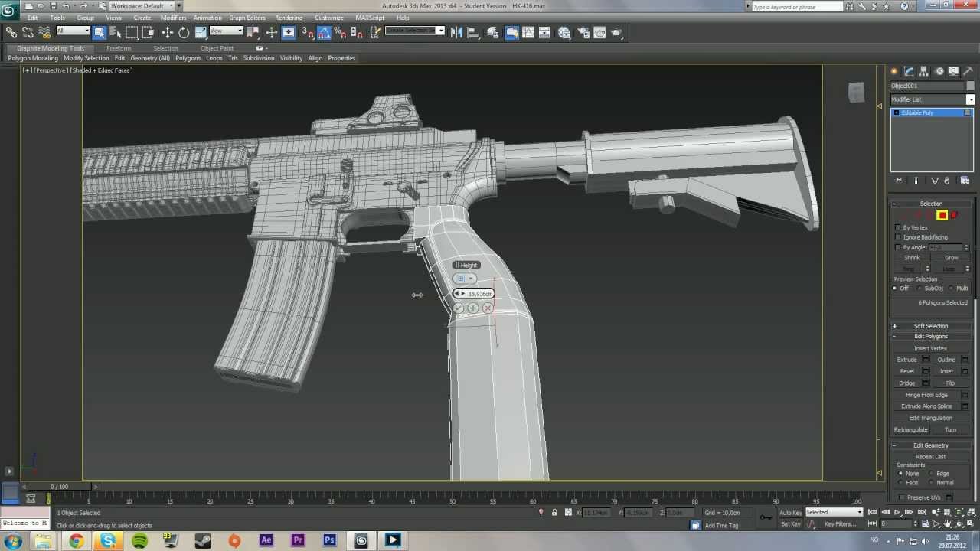Click the caddy OK checkmark icon
The image size is (980, 551).
click(x=458, y=308)
